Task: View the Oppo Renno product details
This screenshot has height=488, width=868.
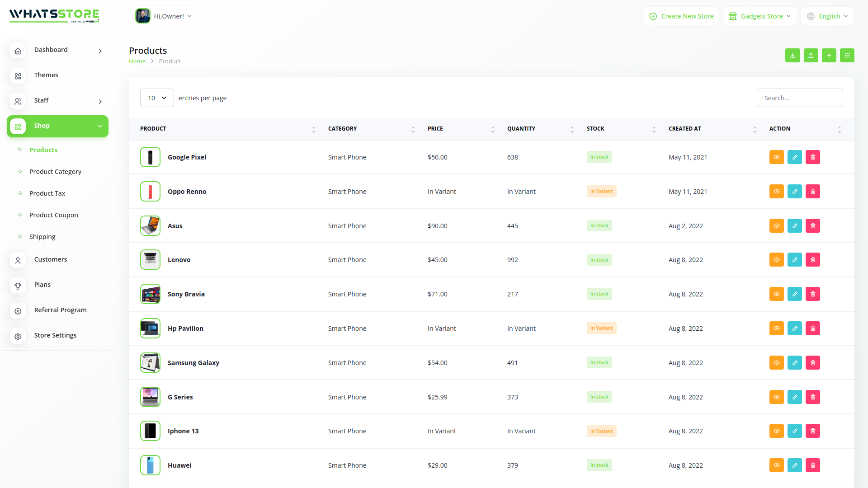Action: (x=776, y=192)
